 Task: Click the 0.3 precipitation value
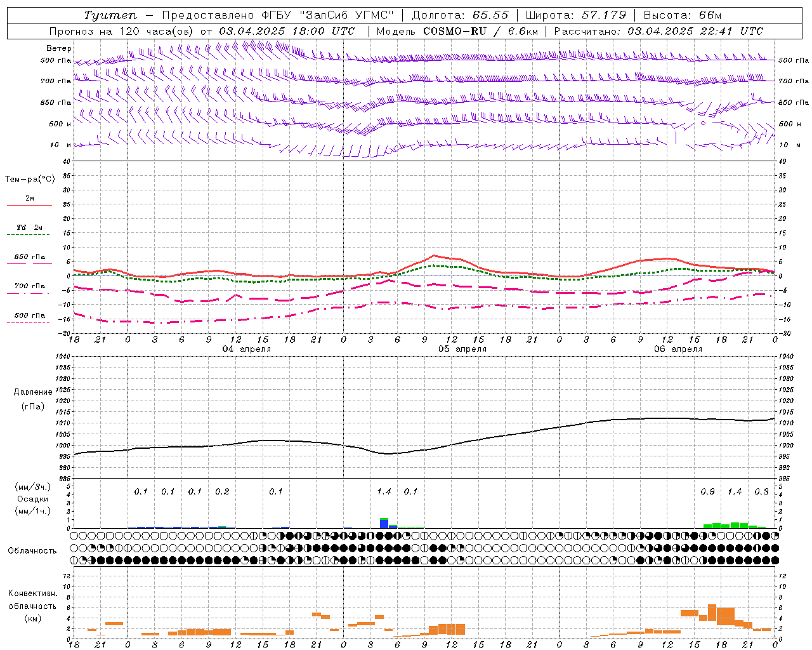click(x=761, y=492)
